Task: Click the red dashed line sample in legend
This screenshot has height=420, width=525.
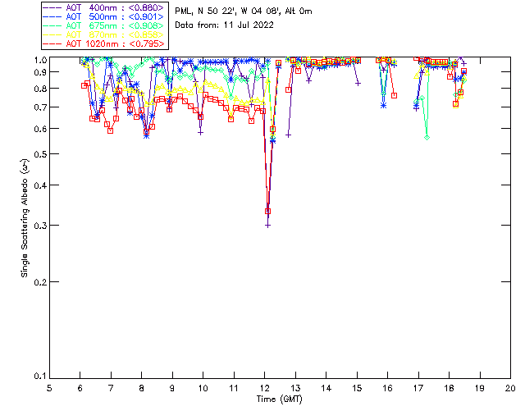Action: 52,43
